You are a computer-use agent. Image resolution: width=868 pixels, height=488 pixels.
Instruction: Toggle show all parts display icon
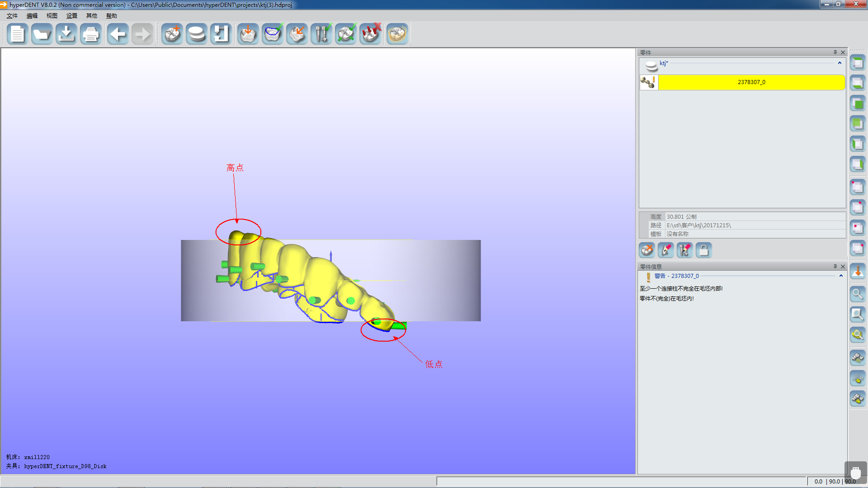coord(858,358)
